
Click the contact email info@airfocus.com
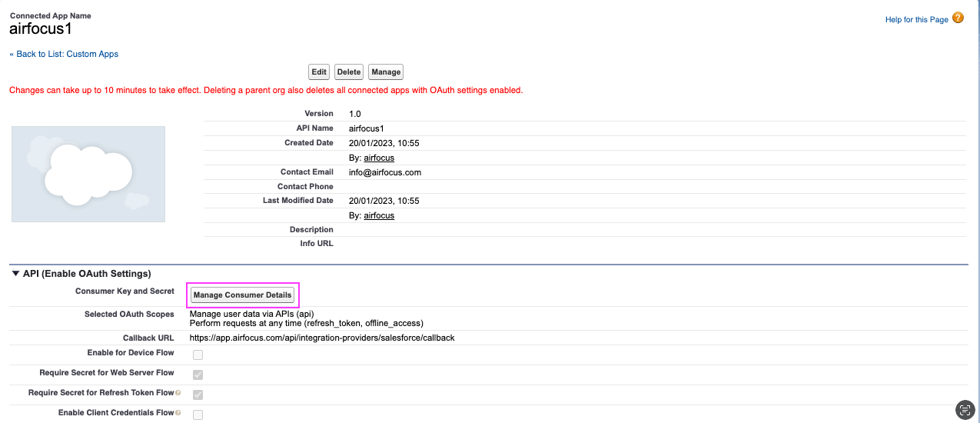point(385,172)
